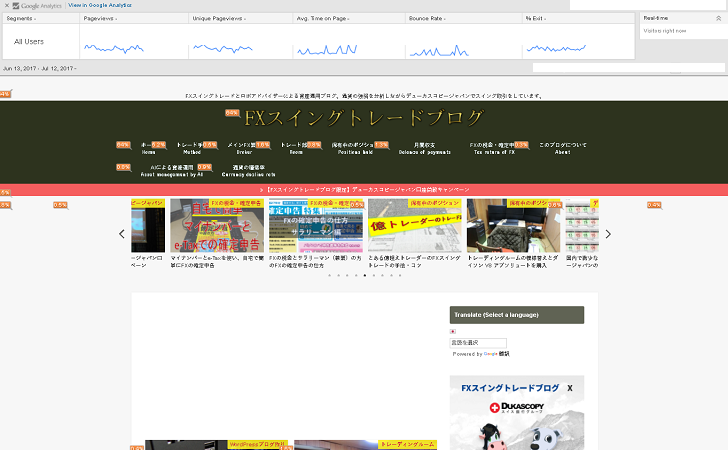Open the マイナンバーとe-Tax carousel thumbnail
The height and width of the screenshot is (450, 728).
click(x=217, y=226)
